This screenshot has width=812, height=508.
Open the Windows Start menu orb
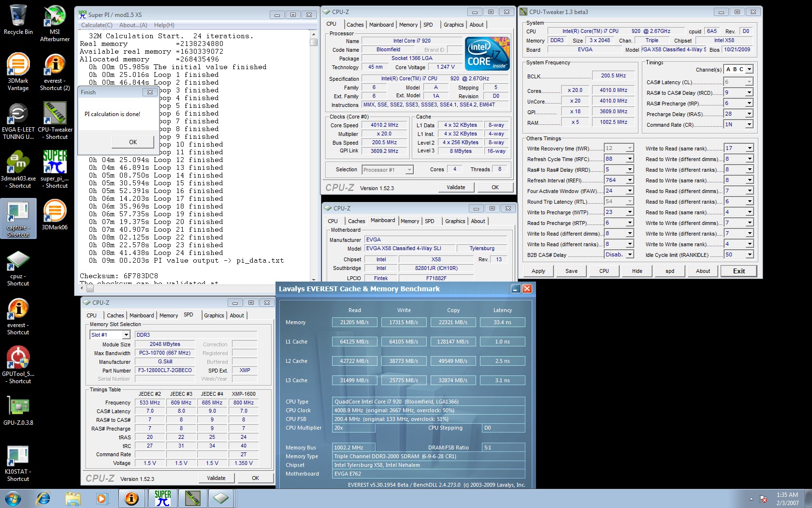click(13, 498)
